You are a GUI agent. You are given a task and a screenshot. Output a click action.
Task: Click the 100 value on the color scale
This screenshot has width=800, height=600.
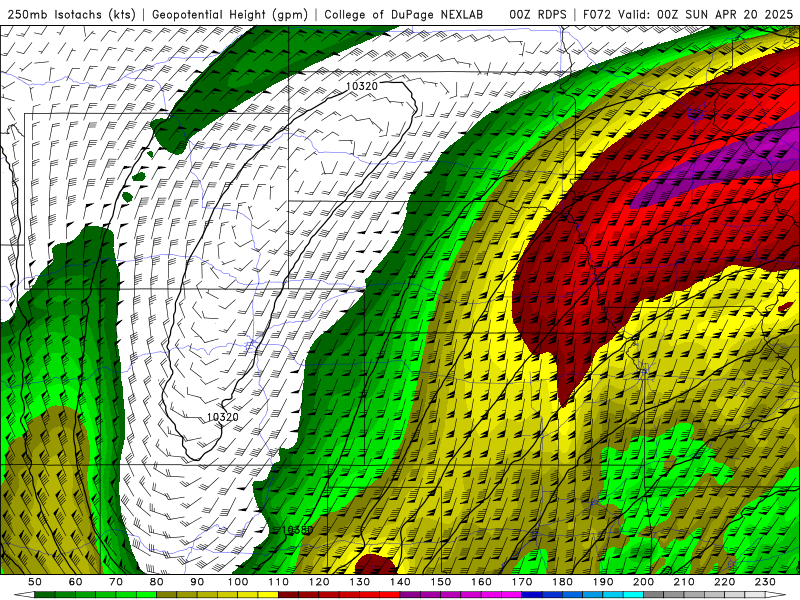pyautogui.click(x=238, y=582)
